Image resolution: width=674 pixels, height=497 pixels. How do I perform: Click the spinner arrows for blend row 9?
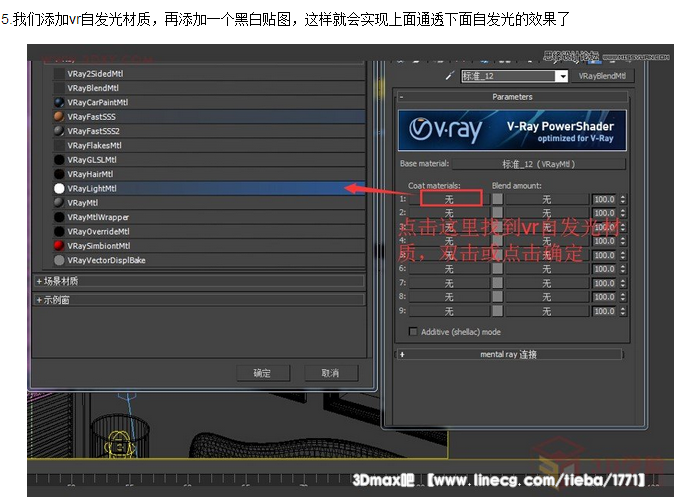(622, 311)
